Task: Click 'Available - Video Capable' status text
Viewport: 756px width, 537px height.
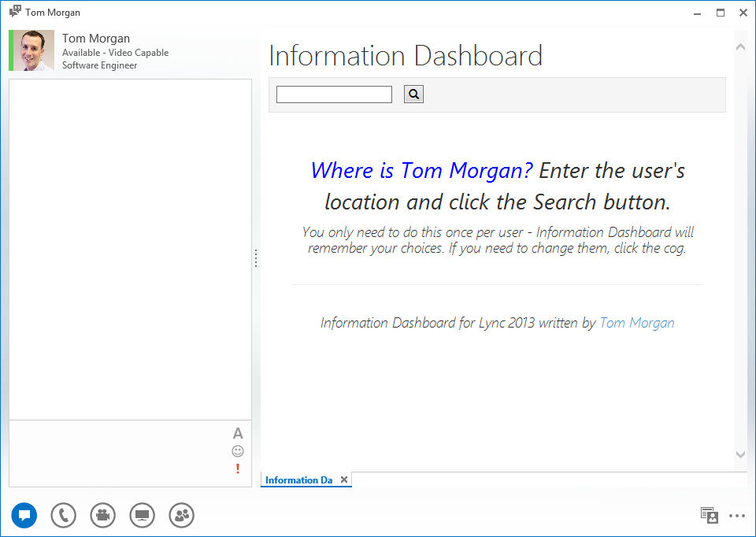Action: coord(115,53)
